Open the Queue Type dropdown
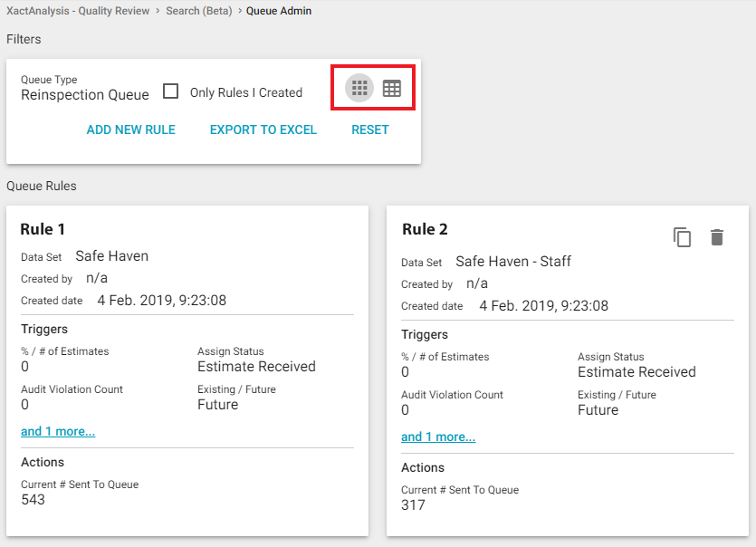This screenshot has width=756, height=547. [84, 94]
